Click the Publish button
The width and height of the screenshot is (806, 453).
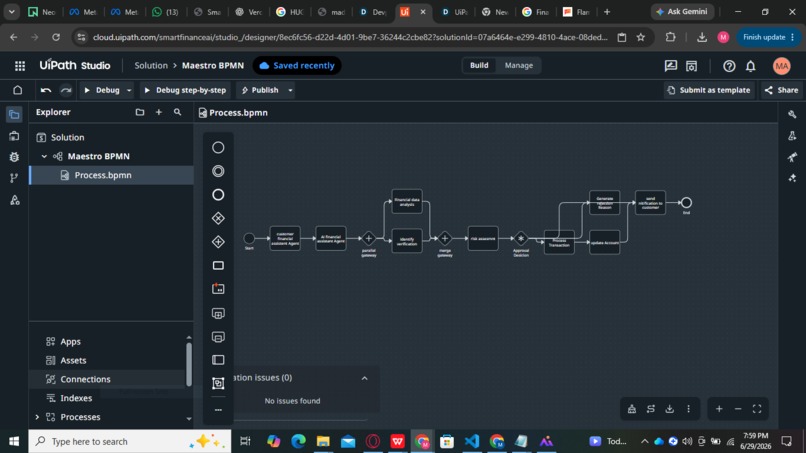coord(260,90)
